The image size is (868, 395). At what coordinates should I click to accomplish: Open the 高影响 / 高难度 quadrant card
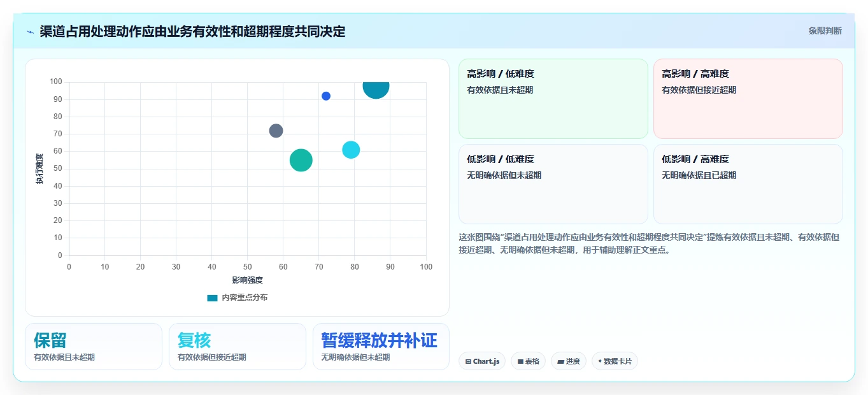[748, 99]
